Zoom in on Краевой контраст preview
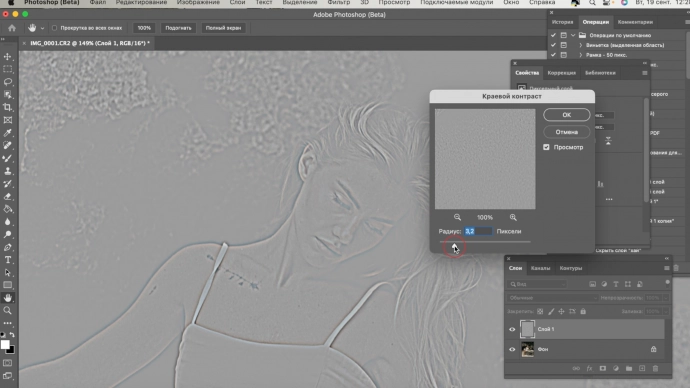690x388 pixels. [x=513, y=217]
